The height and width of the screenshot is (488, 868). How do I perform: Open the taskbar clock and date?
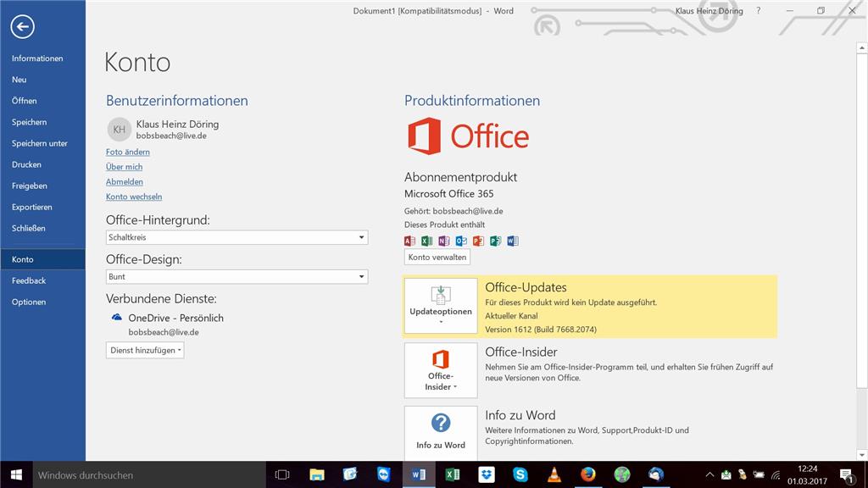tap(808, 474)
